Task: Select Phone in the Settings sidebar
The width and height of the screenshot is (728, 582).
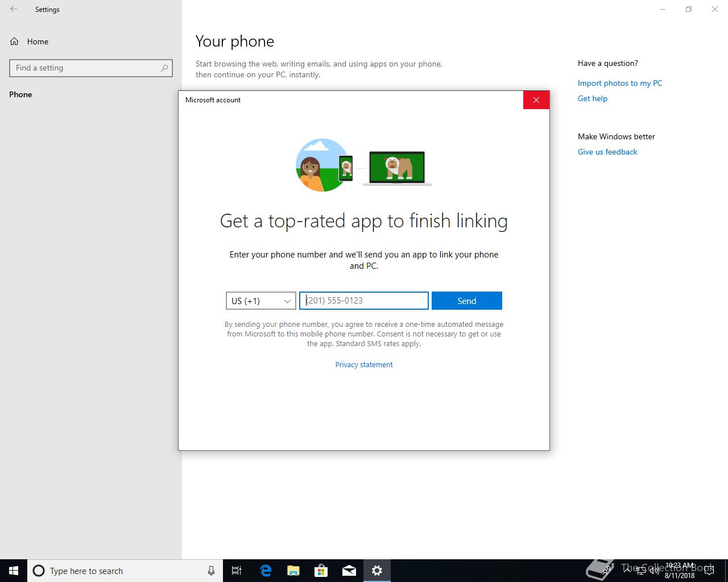Action: click(20, 94)
